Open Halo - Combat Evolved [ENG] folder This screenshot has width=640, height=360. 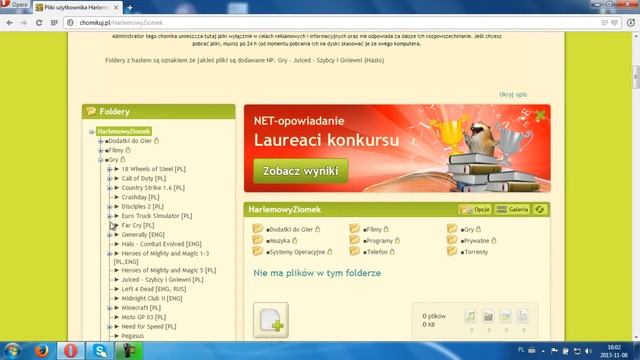tap(161, 244)
